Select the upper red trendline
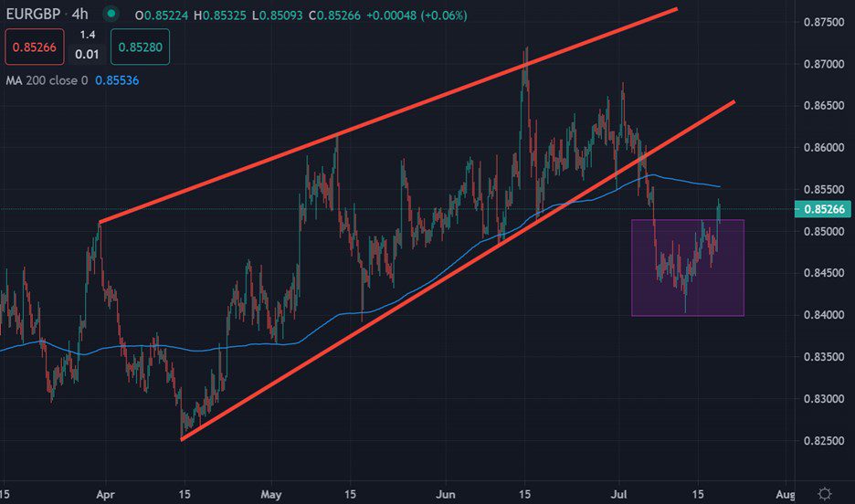 388,116
